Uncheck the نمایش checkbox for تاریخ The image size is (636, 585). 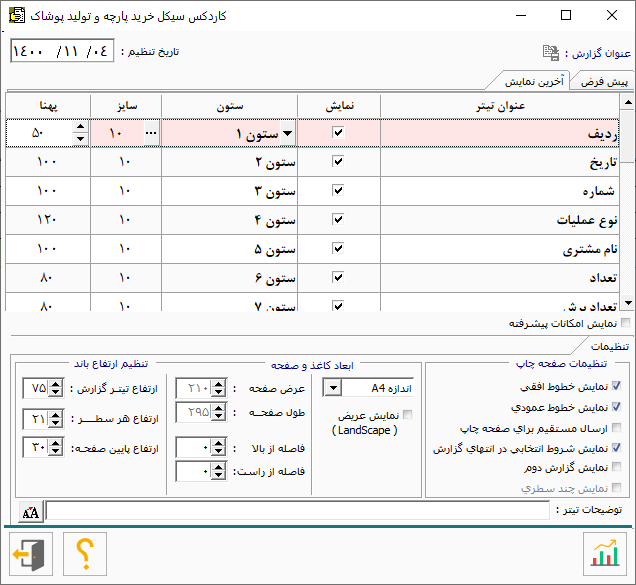338,161
